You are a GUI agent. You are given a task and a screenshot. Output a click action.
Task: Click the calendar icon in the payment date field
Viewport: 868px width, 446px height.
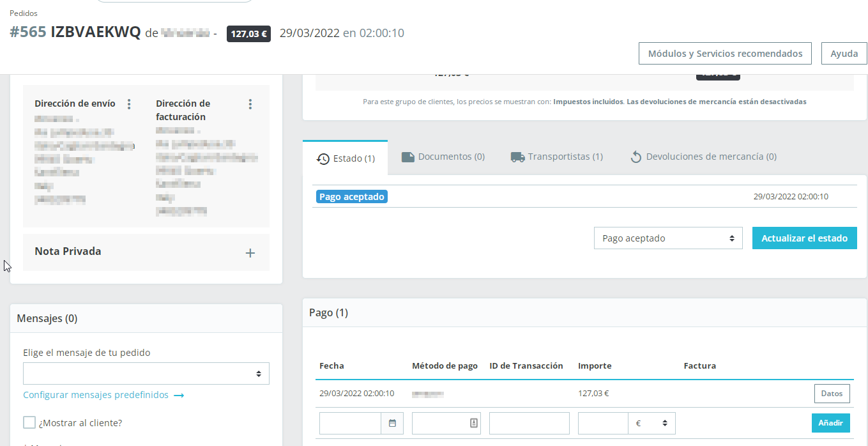point(392,423)
